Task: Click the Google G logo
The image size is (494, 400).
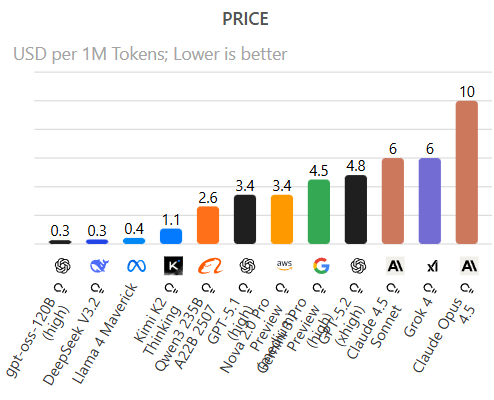Action: (321, 266)
